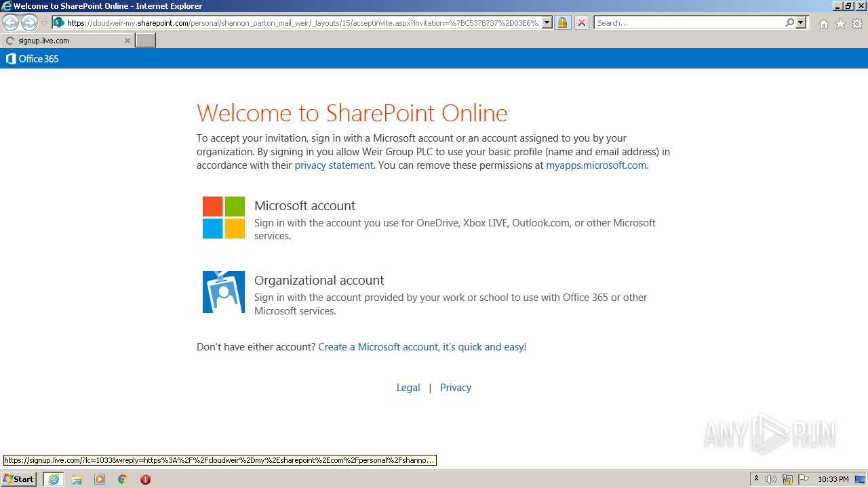Click the Microsoft account four-color logo
The width and height of the screenshot is (868, 488).
pos(224,218)
